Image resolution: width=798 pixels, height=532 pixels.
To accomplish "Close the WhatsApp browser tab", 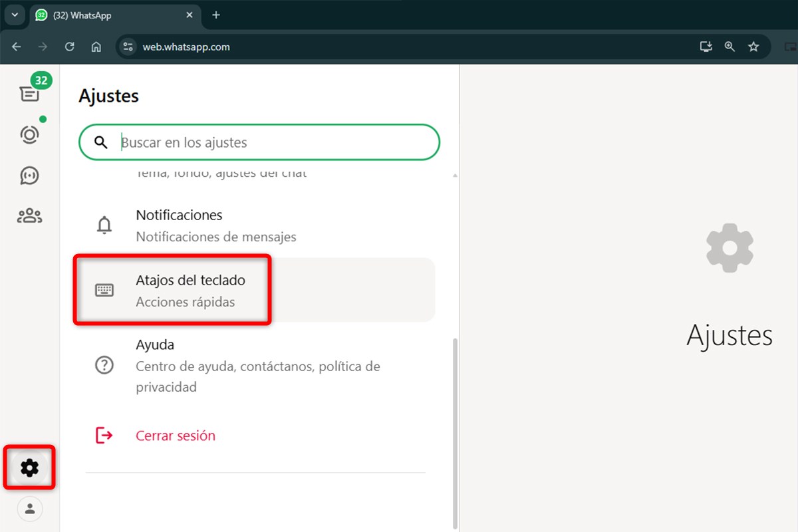I will pyautogui.click(x=190, y=15).
